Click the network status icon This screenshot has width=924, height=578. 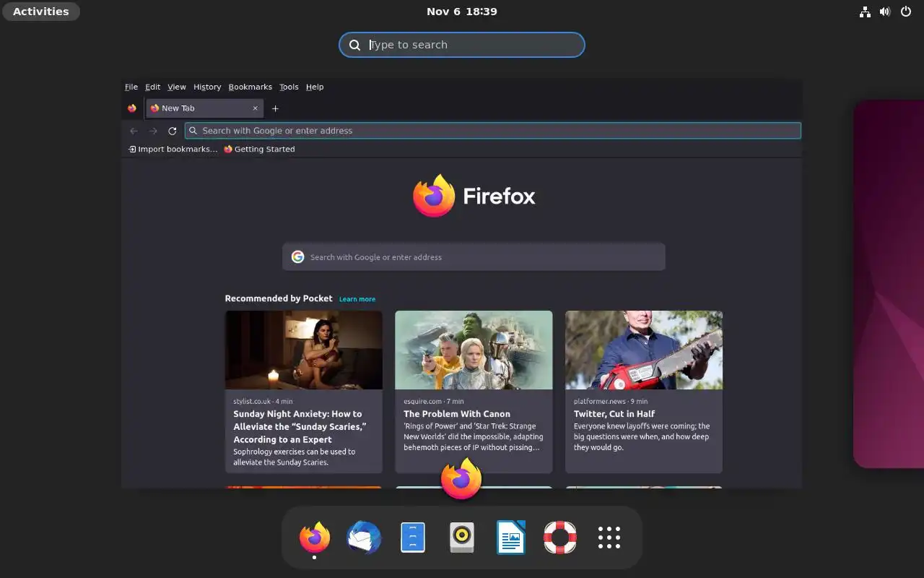coord(865,12)
